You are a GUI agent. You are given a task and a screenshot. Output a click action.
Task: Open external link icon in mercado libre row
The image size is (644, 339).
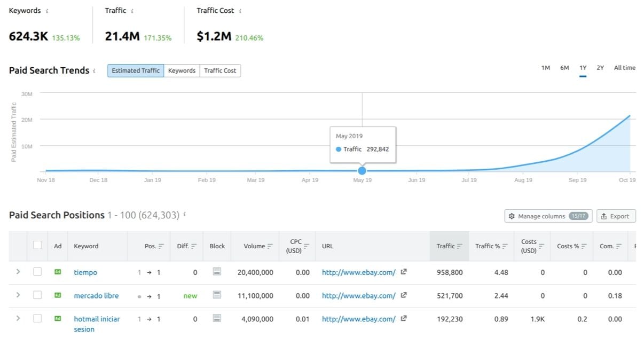404,295
